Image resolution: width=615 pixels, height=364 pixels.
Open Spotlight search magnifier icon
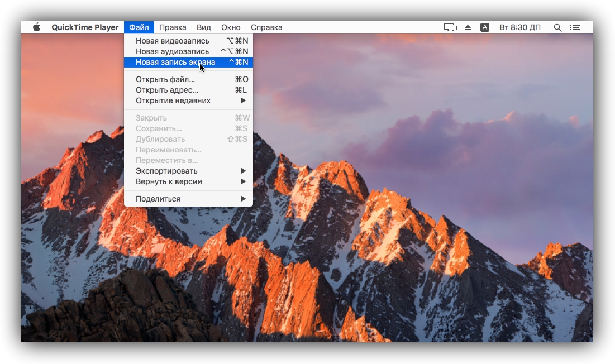click(x=557, y=27)
